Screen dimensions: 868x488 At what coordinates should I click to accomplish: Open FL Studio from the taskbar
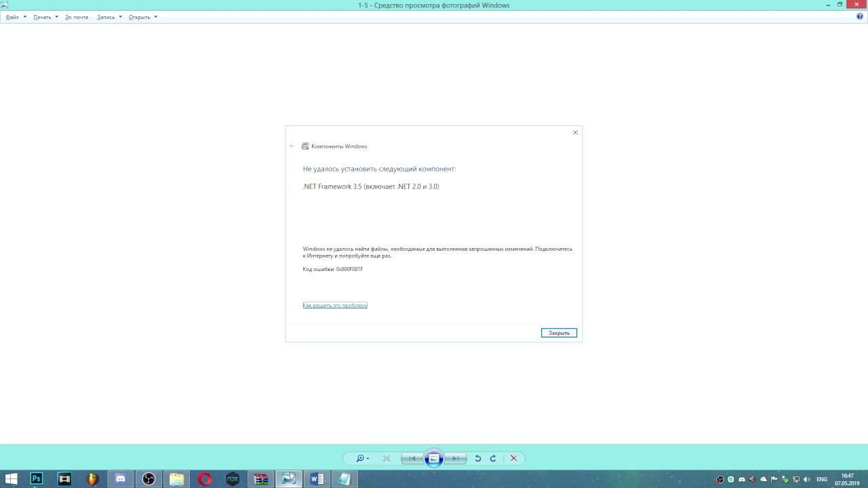point(93,479)
